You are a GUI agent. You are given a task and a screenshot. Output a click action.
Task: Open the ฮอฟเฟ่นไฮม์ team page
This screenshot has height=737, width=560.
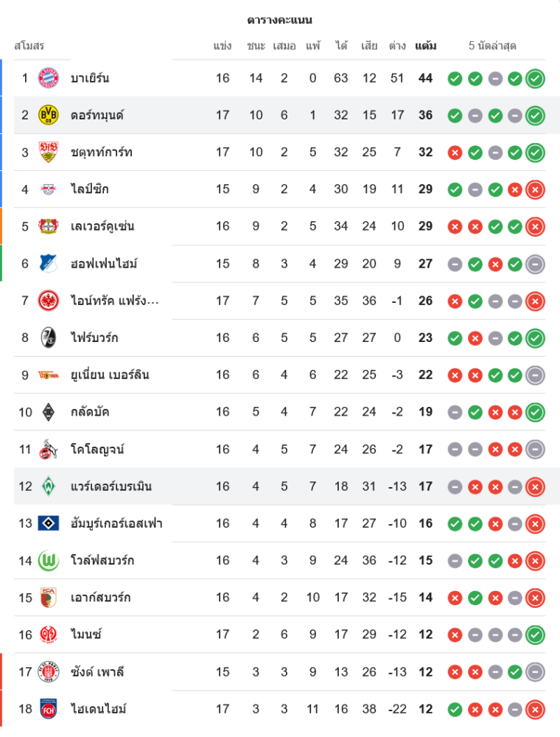[104, 264]
